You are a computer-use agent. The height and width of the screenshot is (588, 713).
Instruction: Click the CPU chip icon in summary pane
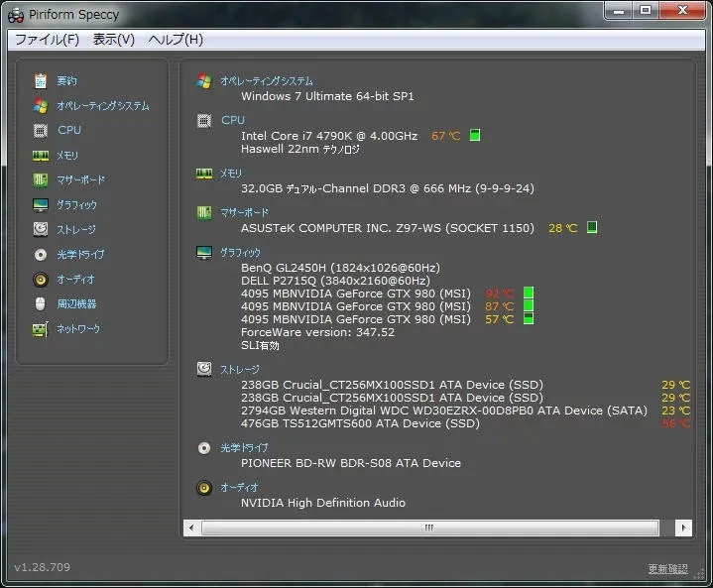tap(204, 121)
